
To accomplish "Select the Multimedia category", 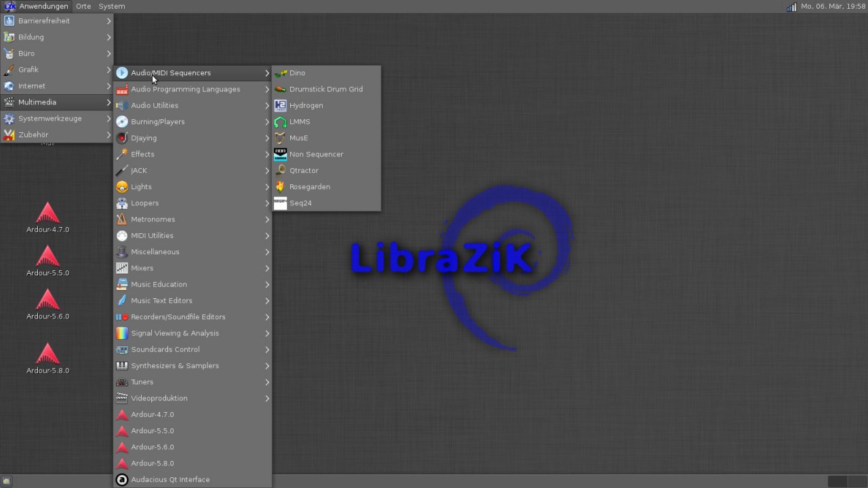I will (57, 102).
